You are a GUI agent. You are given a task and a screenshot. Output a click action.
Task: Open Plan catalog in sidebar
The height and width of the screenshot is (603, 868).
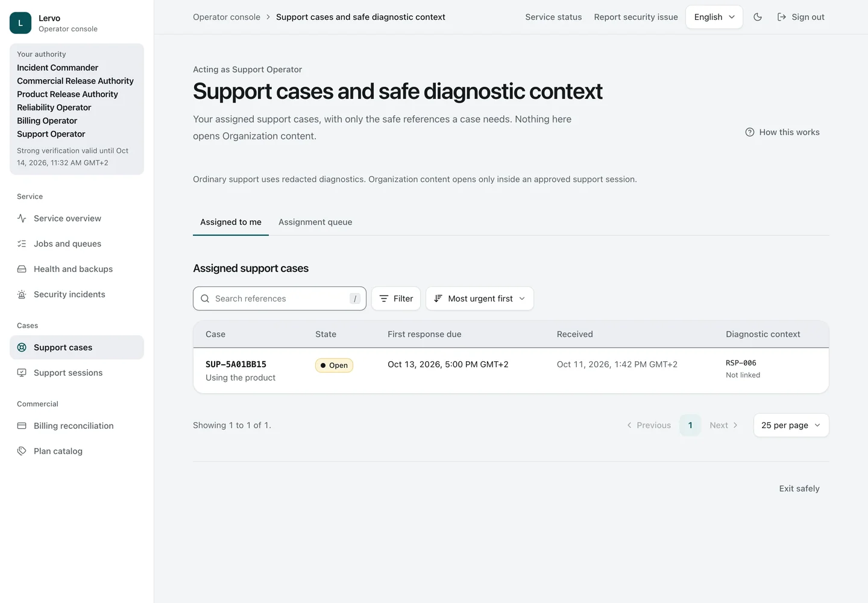click(x=77, y=451)
